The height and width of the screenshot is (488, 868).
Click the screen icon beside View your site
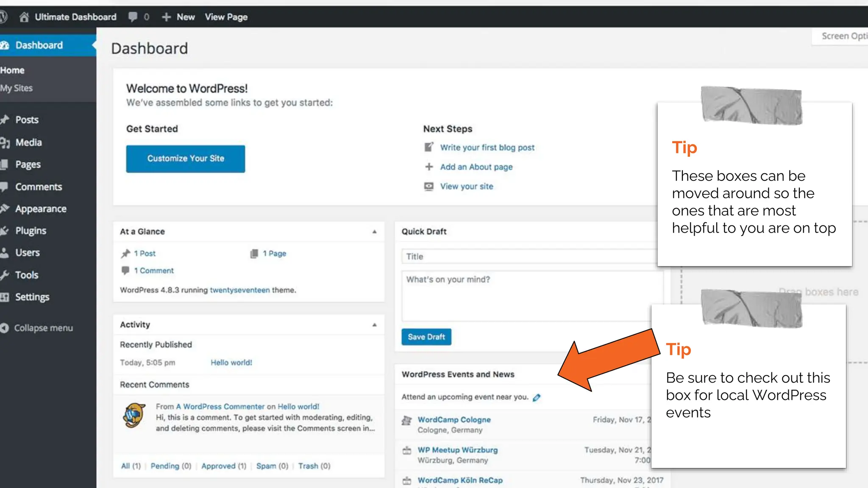(x=429, y=186)
